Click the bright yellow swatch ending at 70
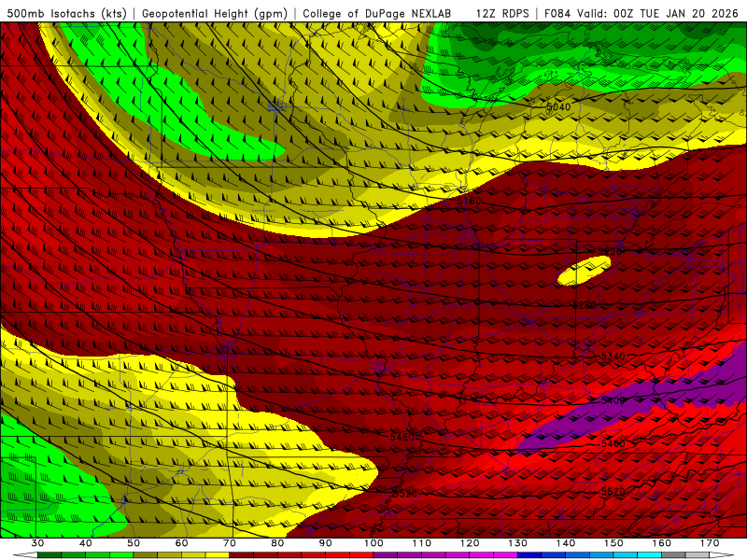Screen dimensions: 747x560 (218, 555)
